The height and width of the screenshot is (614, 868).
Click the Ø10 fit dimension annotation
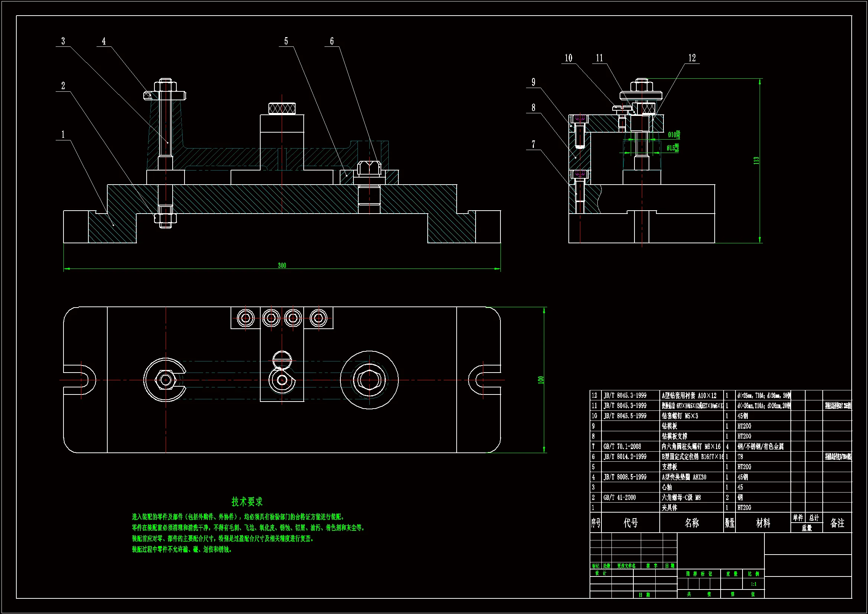click(673, 135)
